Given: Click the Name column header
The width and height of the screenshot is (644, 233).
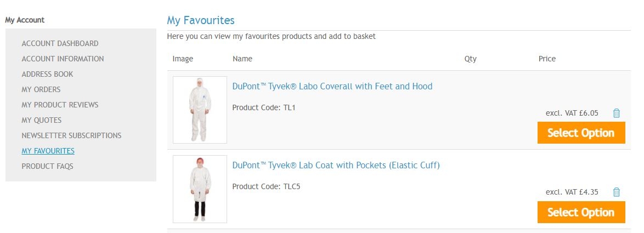Looking at the screenshot, I should [242, 59].
